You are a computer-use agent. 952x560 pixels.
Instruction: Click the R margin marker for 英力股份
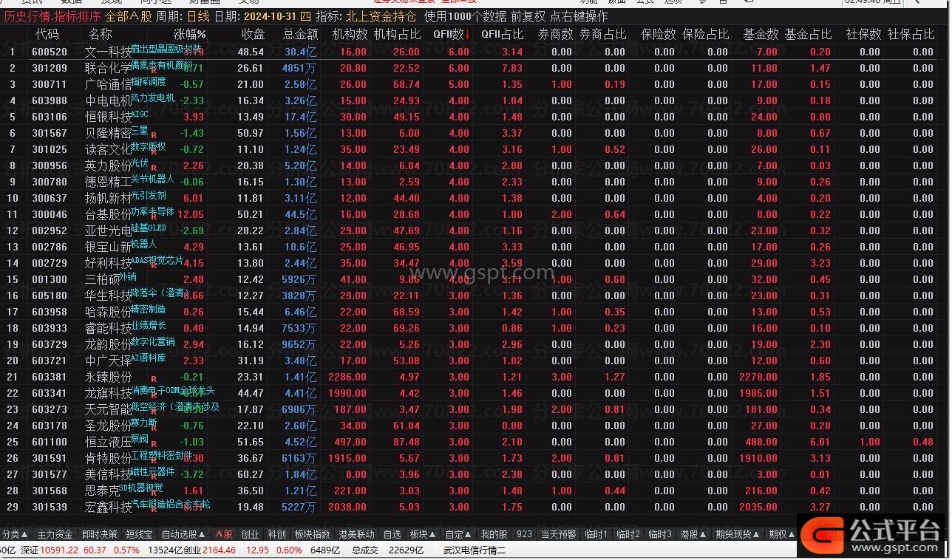pos(154,168)
